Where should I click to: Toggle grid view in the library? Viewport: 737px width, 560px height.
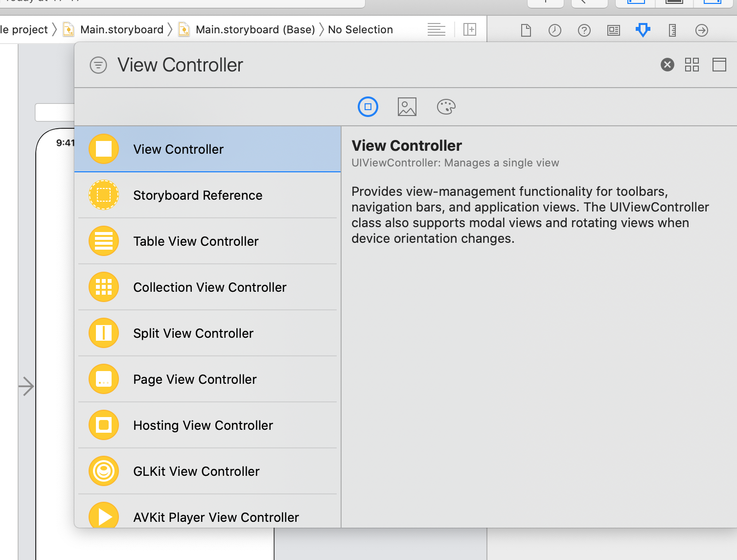click(x=692, y=64)
